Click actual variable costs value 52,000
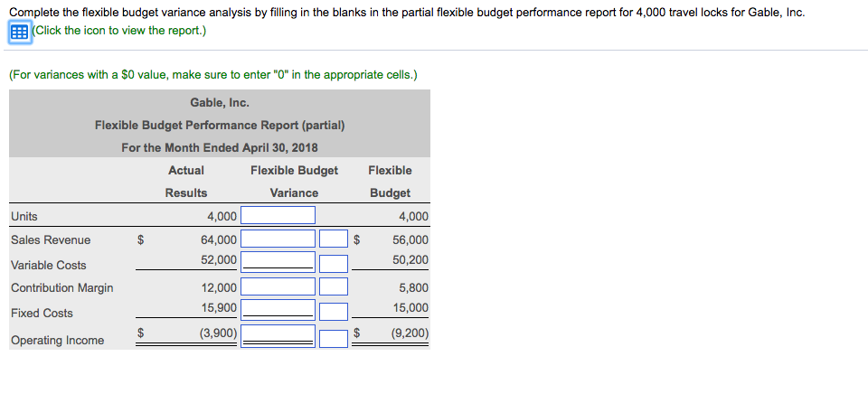Viewport: 868px width, 394px height. pyautogui.click(x=219, y=259)
